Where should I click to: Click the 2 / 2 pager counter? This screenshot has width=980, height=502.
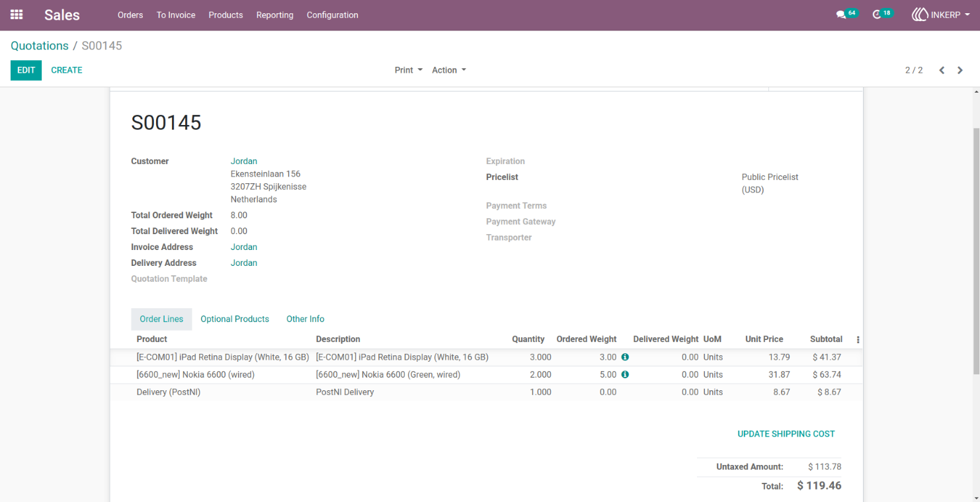(914, 70)
